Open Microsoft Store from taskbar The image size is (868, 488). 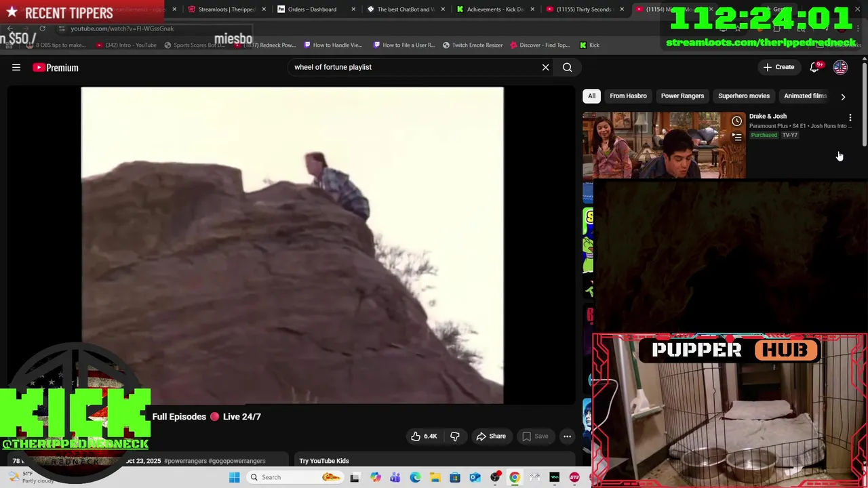455,477
